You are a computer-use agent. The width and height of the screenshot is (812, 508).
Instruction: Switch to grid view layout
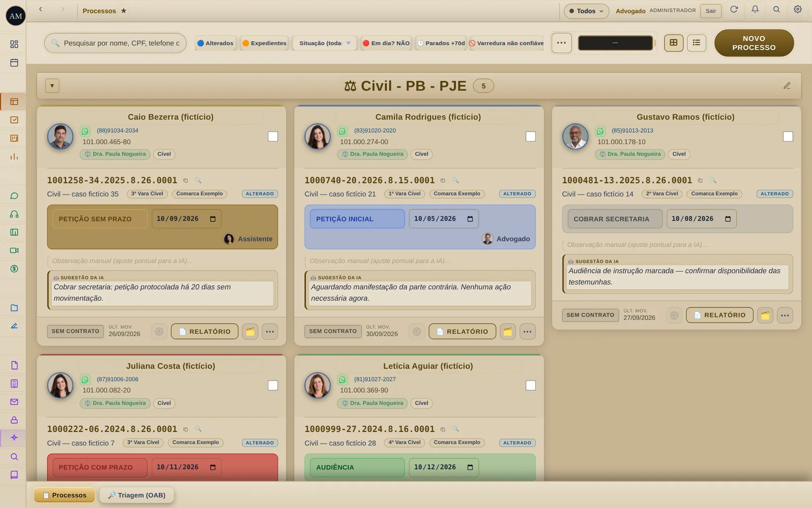tap(673, 43)
